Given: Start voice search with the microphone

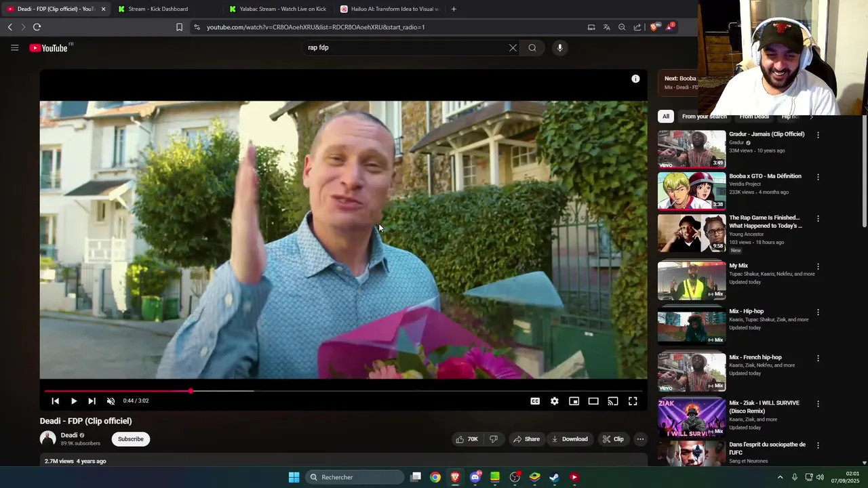Looking at the screenshot, I should point(559,47).
